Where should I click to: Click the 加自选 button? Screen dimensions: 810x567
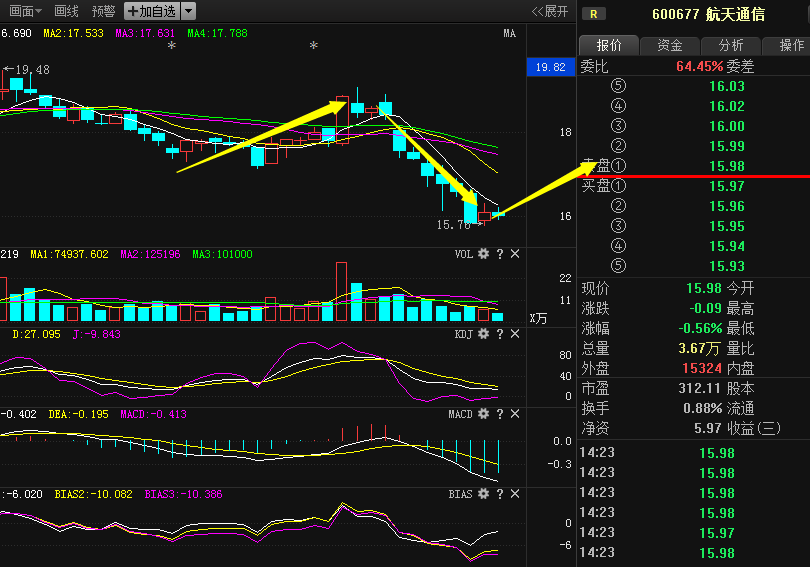coord(152,11)
